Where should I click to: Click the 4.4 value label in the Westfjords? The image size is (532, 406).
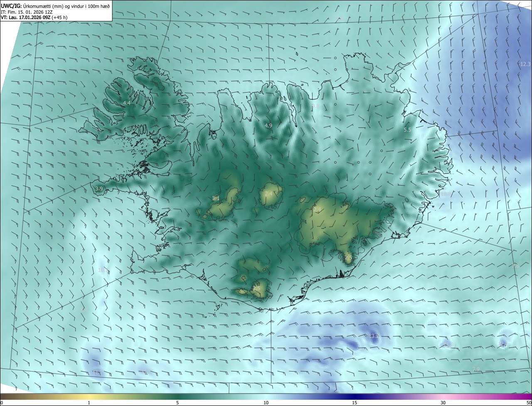(x=127, y=103)
